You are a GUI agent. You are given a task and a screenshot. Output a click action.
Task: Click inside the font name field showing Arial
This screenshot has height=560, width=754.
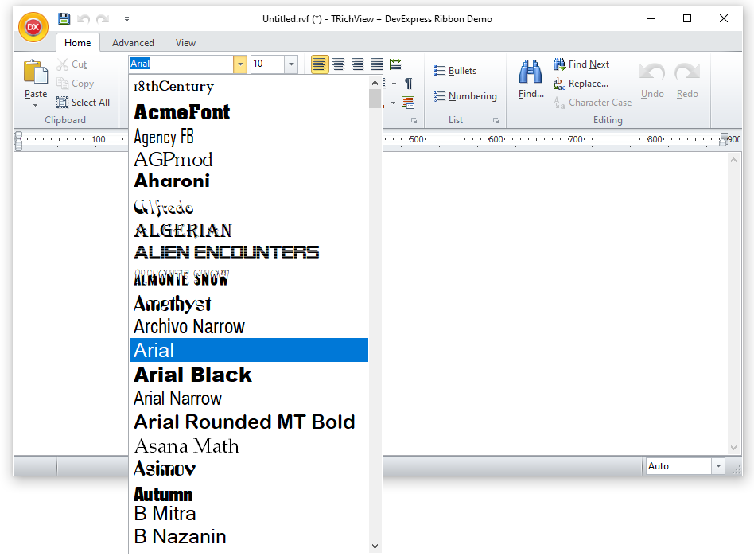tap(181, 64)
